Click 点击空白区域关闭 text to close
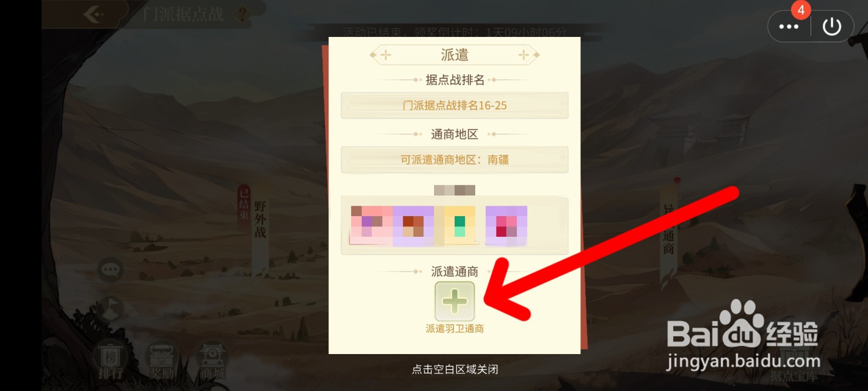Viewport: 868px width, 391px height. pyautogui.click(x=455, y=369)
